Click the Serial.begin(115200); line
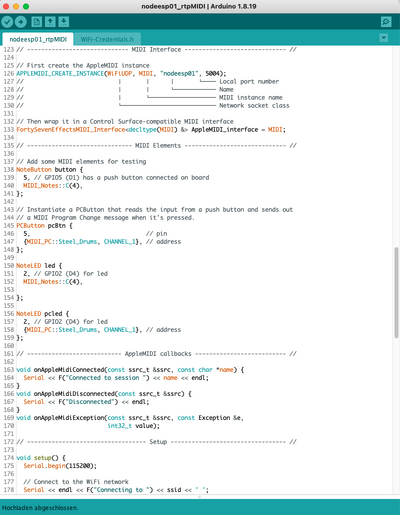Image resolution: width=400 pixels, height=515 pixels. (60, 465)
